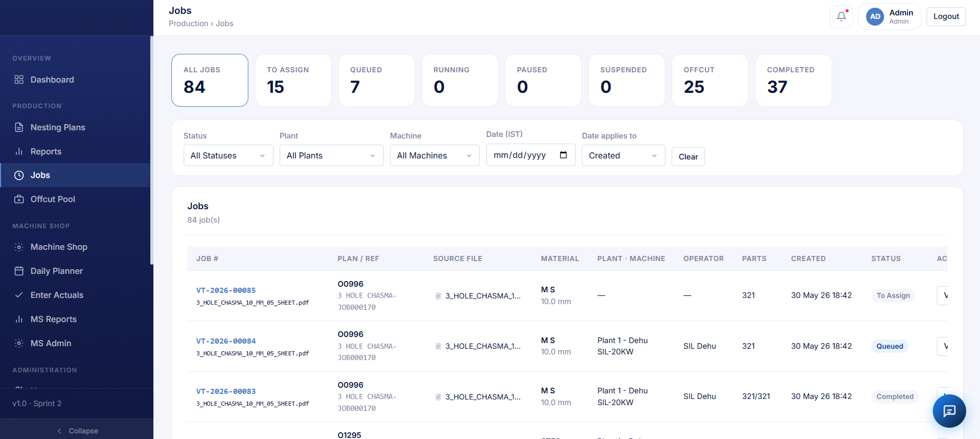The image size is (980, 439).
Task: Open Machine Shop page
Action: tap(75, 247)
